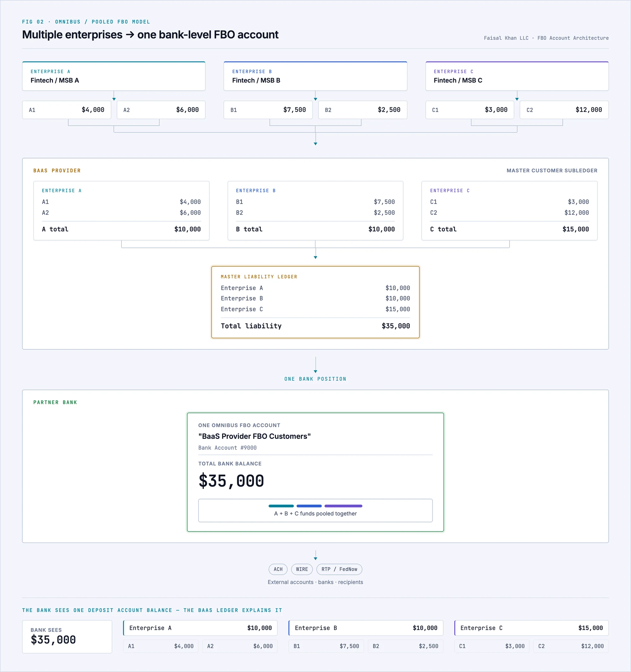The height and width of the screenshot is (672, 631).
Task: Select sub-account C2 showing $12,000
Action: pos(564,110)
